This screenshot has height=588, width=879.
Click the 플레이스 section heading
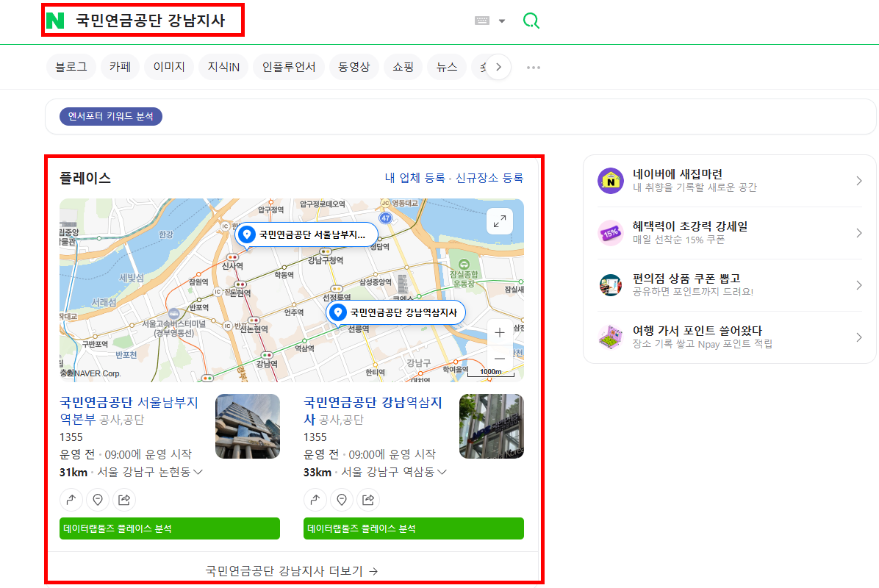(85, 179)
